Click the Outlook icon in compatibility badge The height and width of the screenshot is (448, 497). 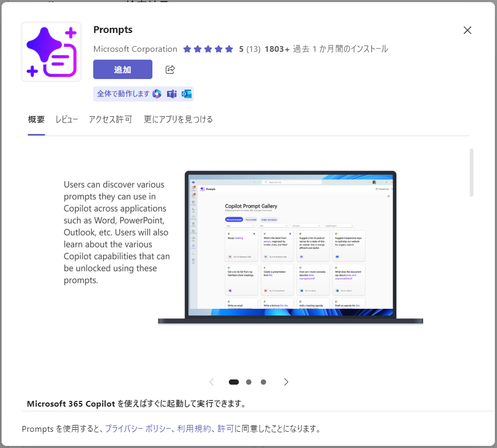click(x=186, y=94)
